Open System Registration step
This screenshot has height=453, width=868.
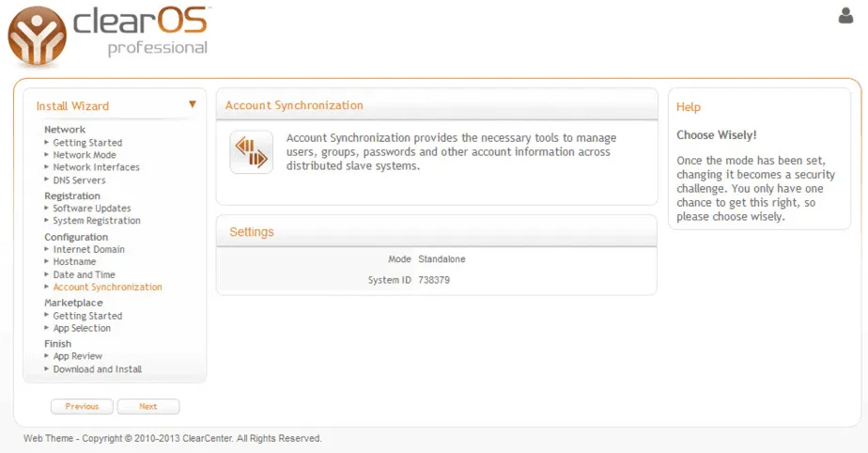tap(96, 221)
